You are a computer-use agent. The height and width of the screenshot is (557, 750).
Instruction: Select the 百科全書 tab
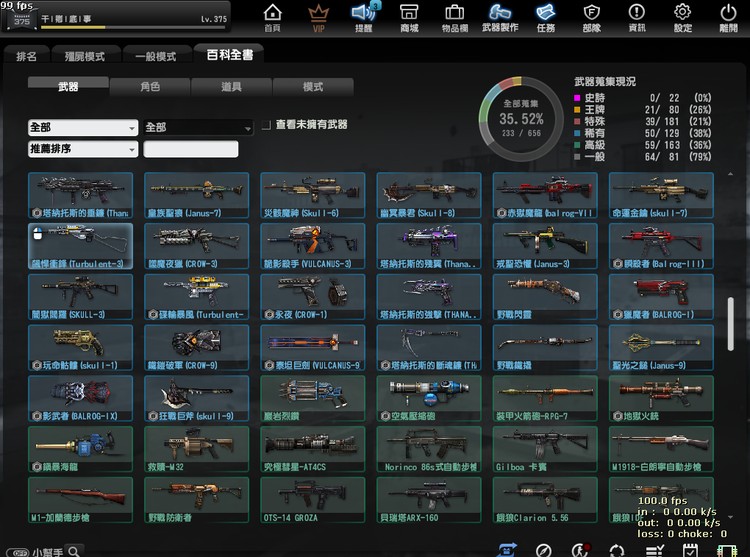[x=230, y=55]
